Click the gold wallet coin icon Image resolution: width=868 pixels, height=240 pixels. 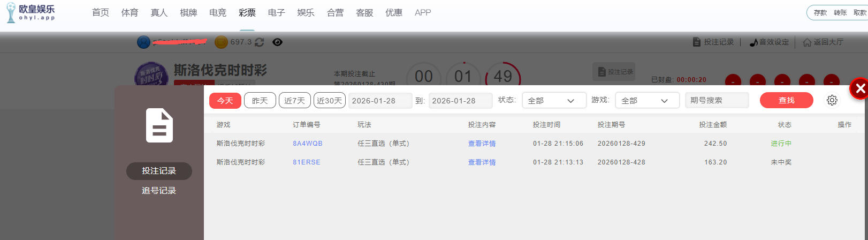tap(221, 42)
